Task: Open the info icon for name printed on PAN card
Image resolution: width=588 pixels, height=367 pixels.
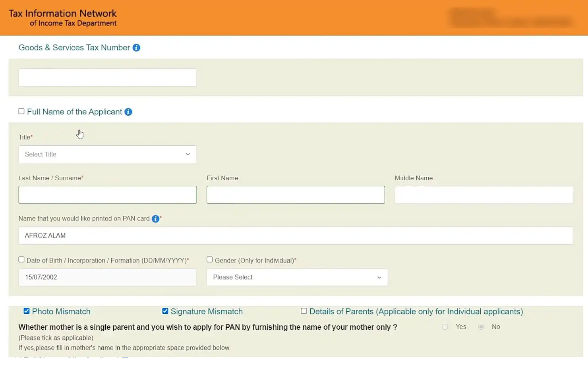Action: [x=155, y=219]
